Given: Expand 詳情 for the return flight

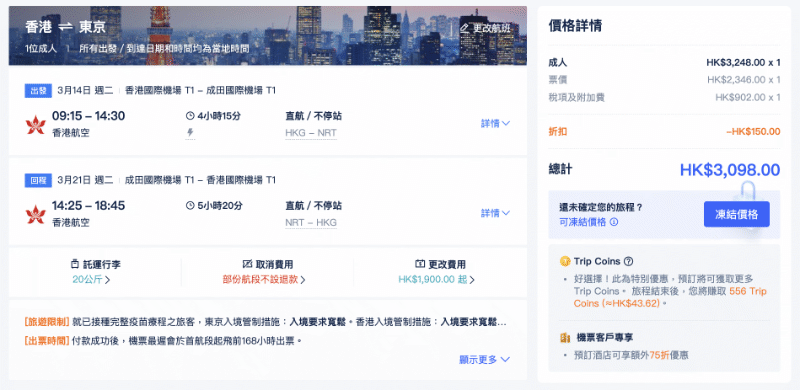Looking at the screenshot, I should (x=495, y=213).
